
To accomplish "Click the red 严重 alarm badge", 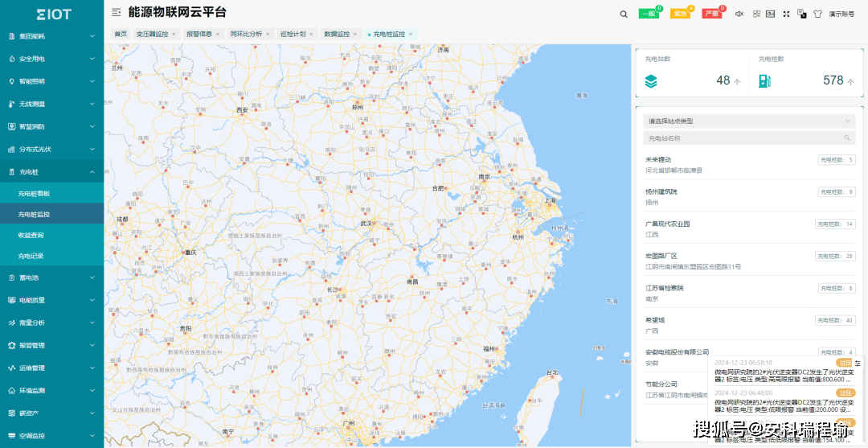I will point(712,14).
